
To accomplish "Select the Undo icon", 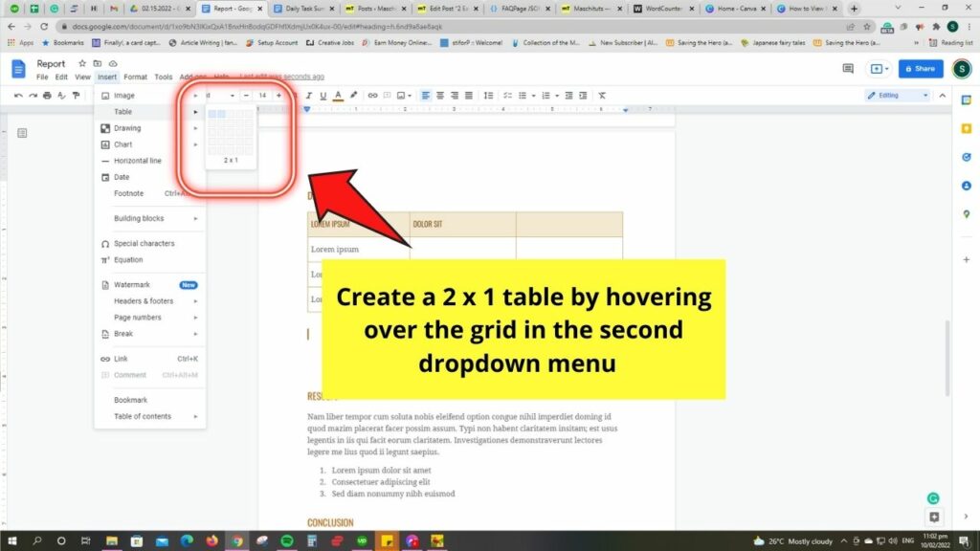I will click(x=17, y=95).
